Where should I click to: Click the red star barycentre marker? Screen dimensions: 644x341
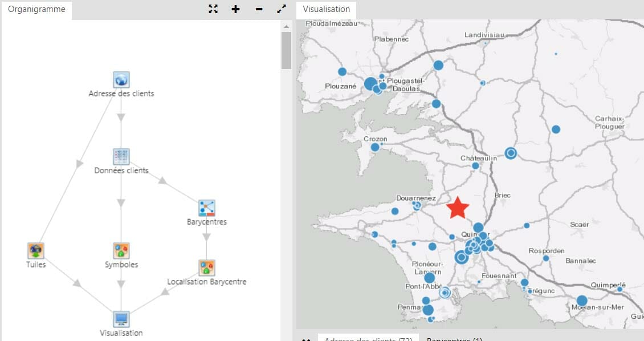point(457,208)
